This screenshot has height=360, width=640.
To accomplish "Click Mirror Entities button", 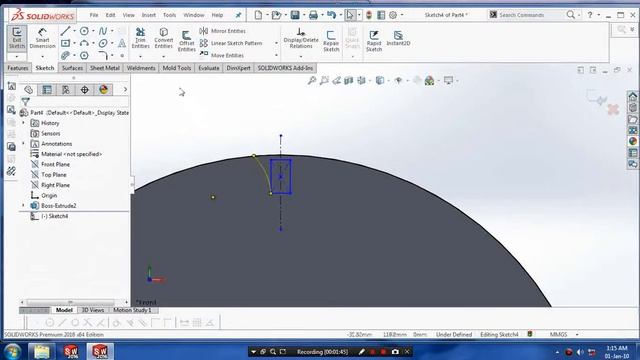I will click(x=223, y=31).
